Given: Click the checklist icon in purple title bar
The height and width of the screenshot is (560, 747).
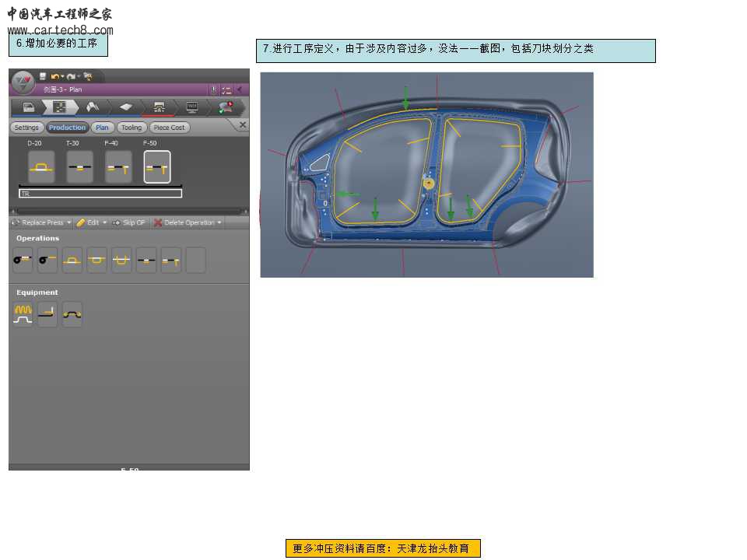Looking at the screenshot, I should pos(226,89).
